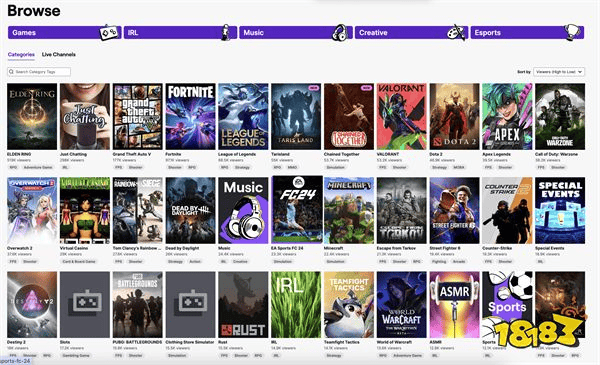
Task: Click the game controller icon on the Games banner
Action: [109, 33]
